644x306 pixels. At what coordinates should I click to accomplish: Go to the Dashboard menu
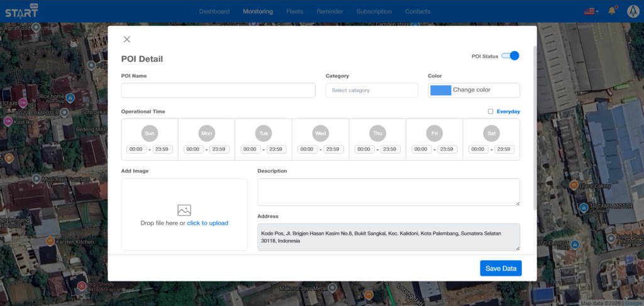pos(214,11)
